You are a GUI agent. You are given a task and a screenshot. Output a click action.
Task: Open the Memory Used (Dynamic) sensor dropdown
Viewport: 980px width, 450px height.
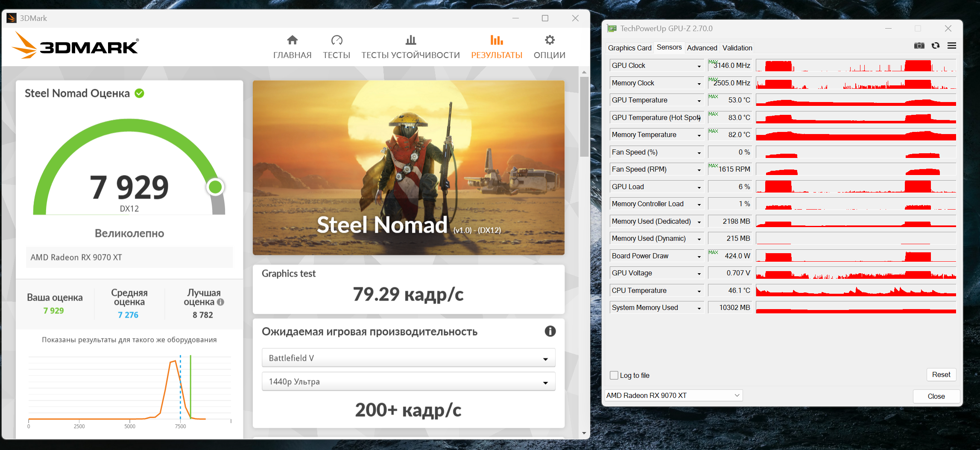(699, 239)
